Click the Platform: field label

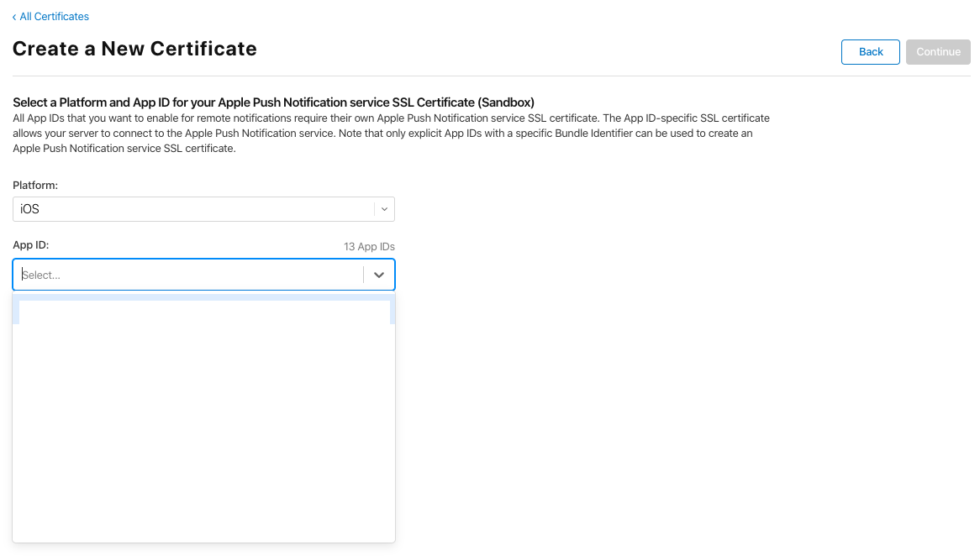point(35,186)
